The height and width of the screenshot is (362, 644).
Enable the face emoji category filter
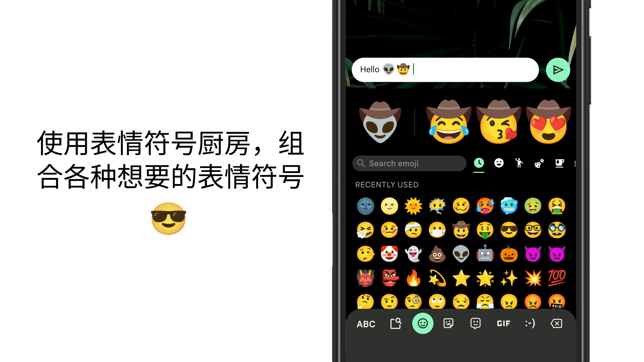[x=499, y=164]
